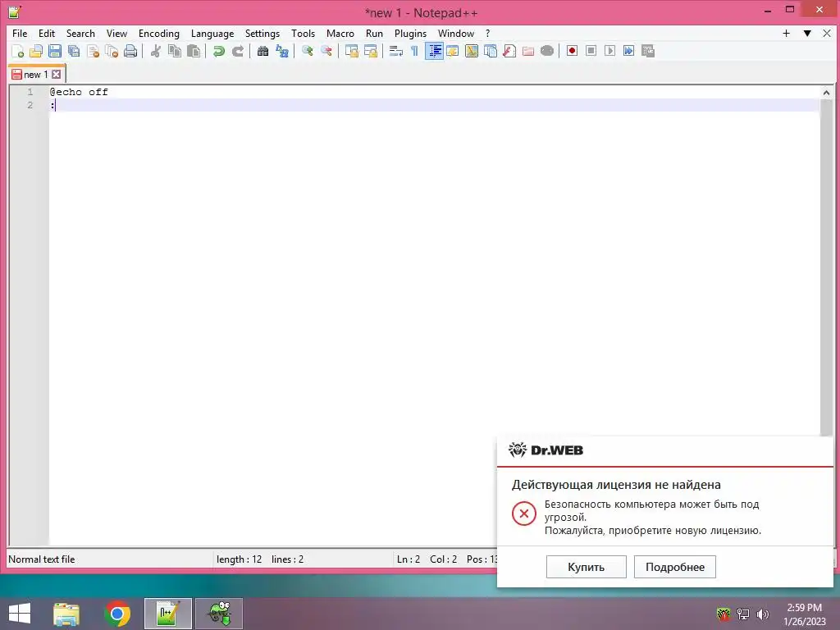Toggle synchronize horizontal scrolling icon
This screenshot has width=840, height=630.
pos(370,51)
